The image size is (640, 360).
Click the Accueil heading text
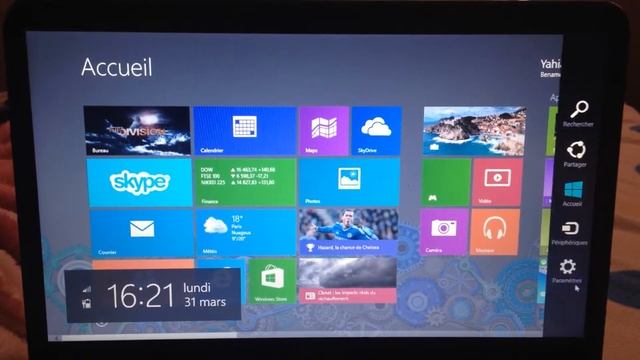pos(117,67)
